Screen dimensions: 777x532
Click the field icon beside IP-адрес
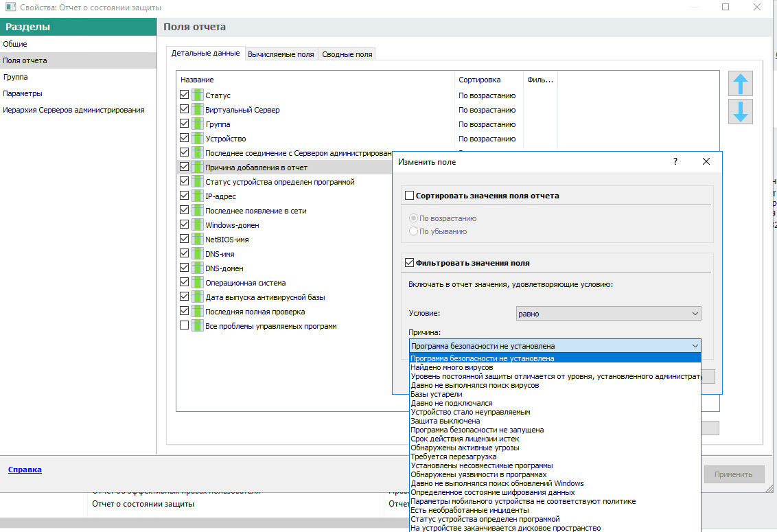tap(198, 196)
